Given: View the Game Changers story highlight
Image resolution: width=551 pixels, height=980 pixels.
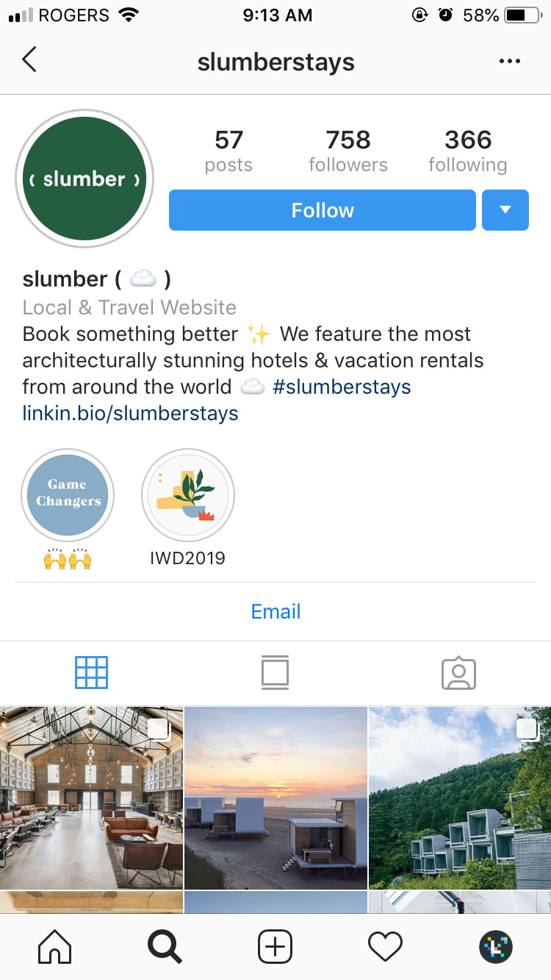Looking at the screenshot, I should click(x=68, y=495).
